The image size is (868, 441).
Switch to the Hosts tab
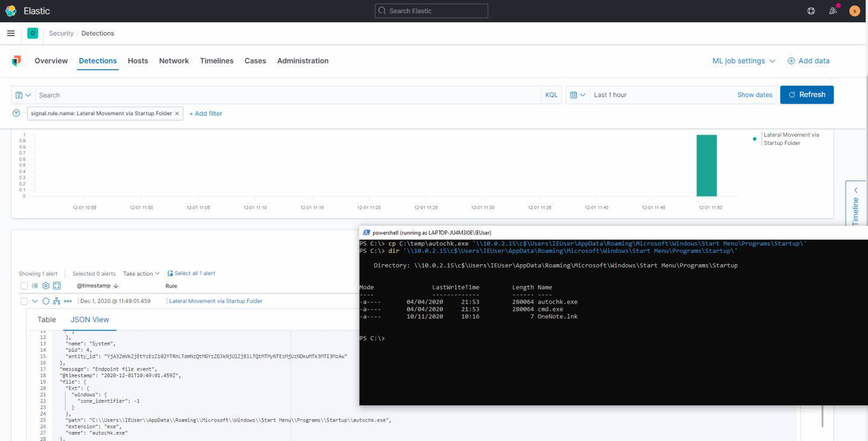tap(137, 61)
